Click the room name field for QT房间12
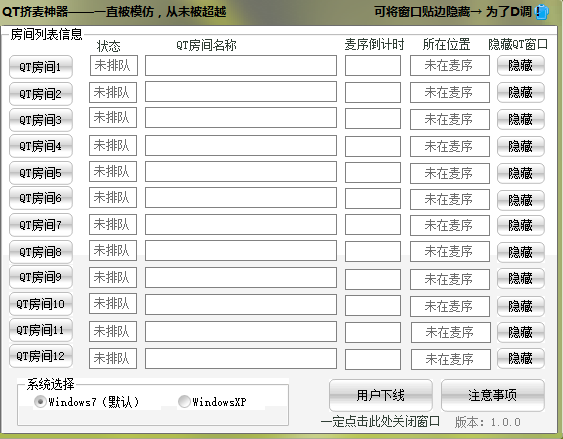563x439 pixels. (x=241, y=358)
